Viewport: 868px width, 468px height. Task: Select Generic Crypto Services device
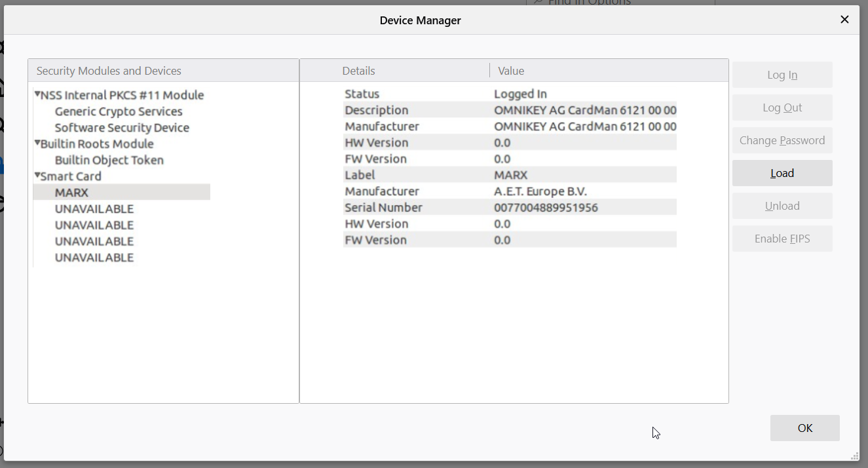pos(119,111)
